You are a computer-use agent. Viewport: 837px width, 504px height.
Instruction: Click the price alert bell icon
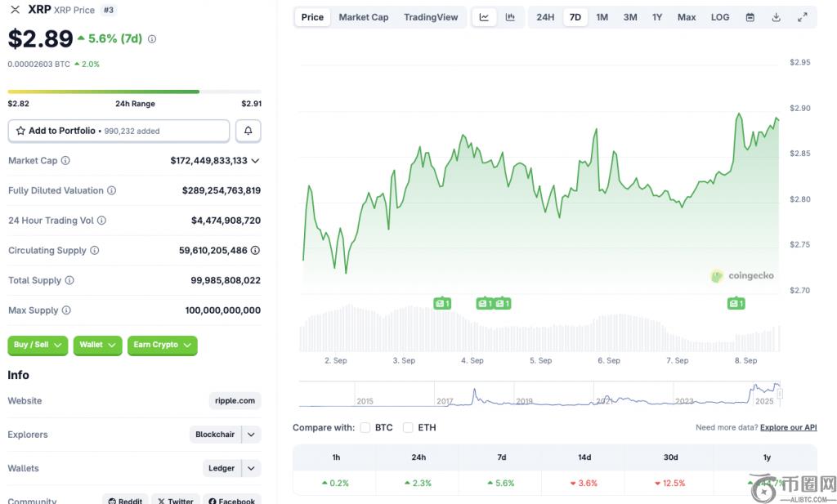click(x=248, y=131)
